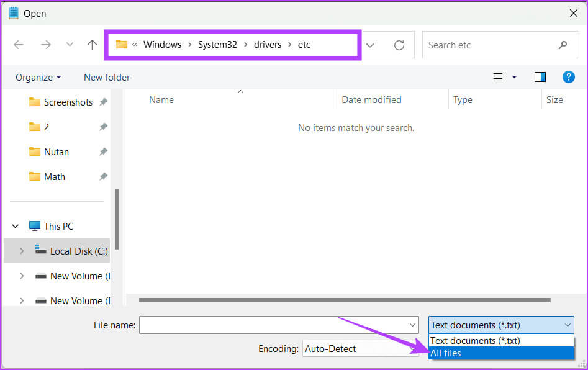This screenshot has height=370, width=588.
Task: Go up one folder level
Action: pos(92,45)
